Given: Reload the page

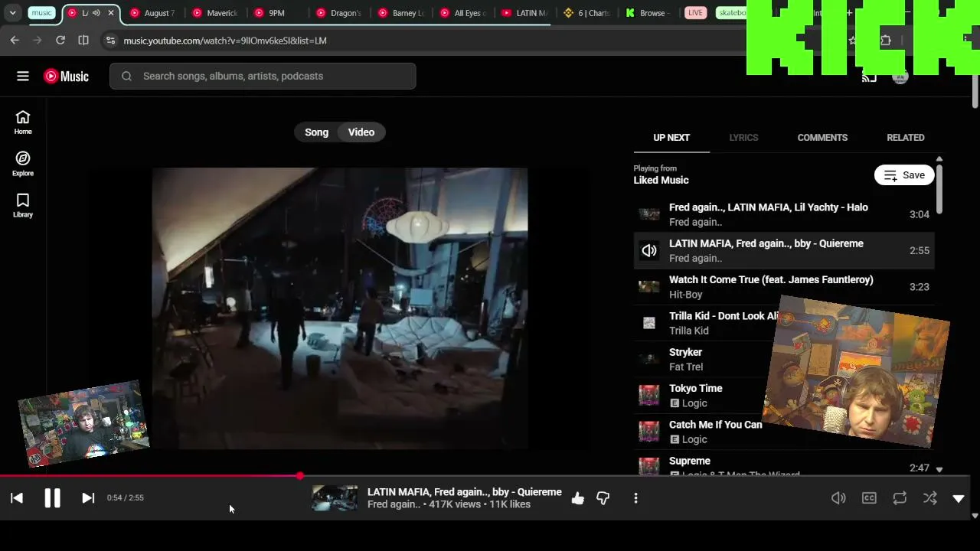Looking at the screenshot, I should [60, 41].
